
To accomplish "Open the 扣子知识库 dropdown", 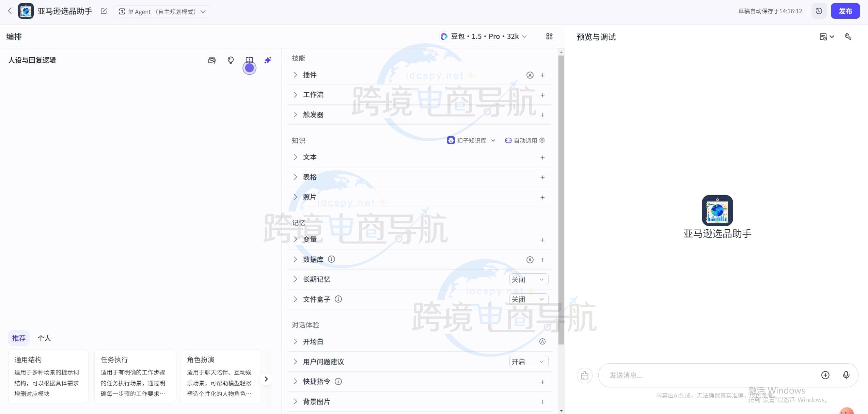I will click(x=471, y=140).
